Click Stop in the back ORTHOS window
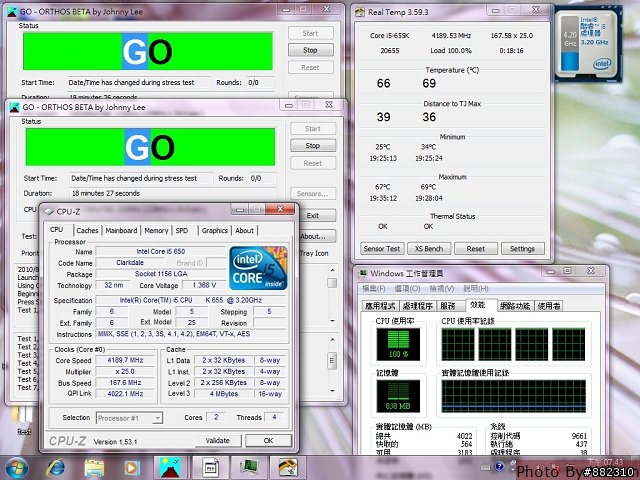640x480 pixels. coord(311,50)
